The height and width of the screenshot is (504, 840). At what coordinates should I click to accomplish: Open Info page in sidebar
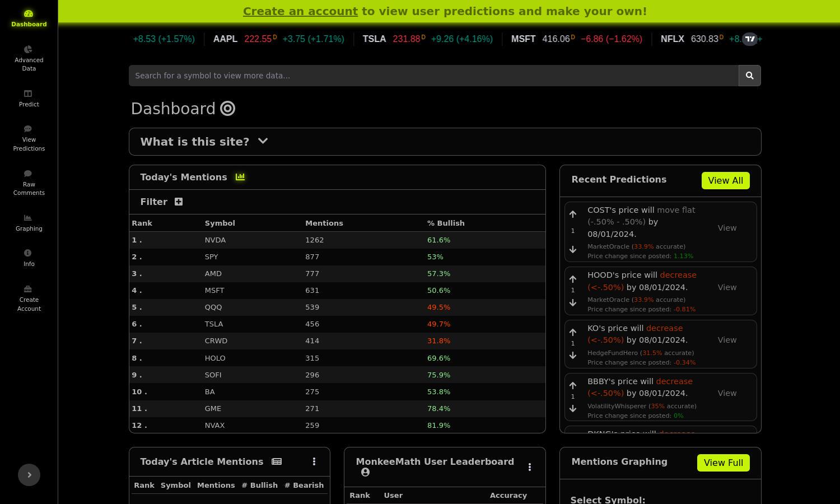29,258
